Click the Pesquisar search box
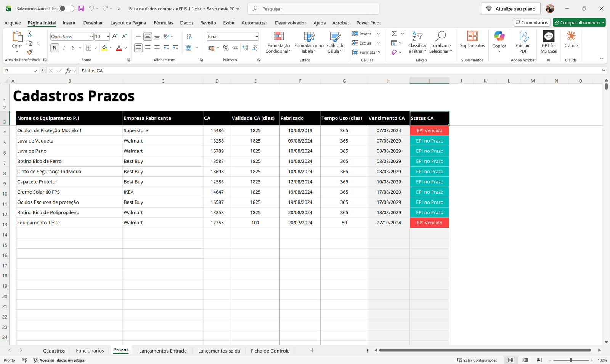 tap(313, 8)
